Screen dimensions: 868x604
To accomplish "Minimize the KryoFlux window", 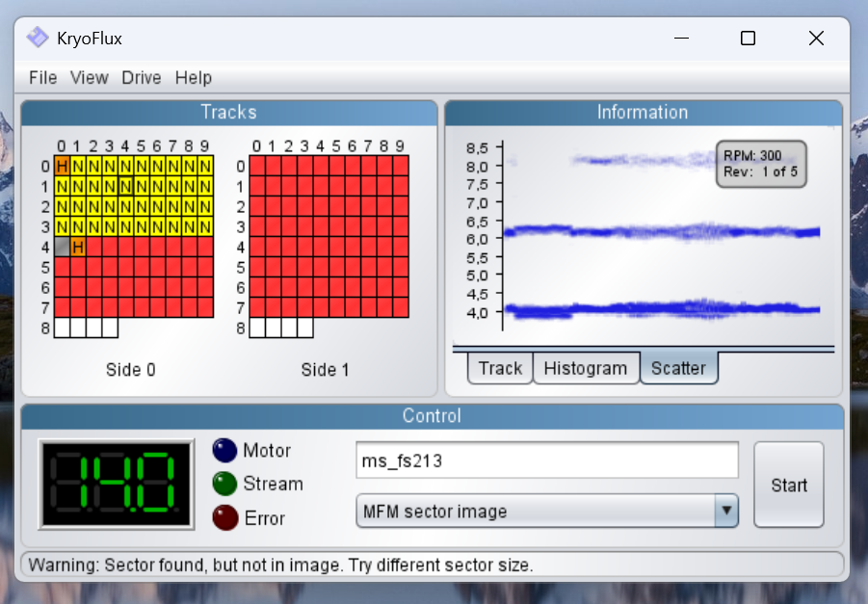I will pos(681,39).
